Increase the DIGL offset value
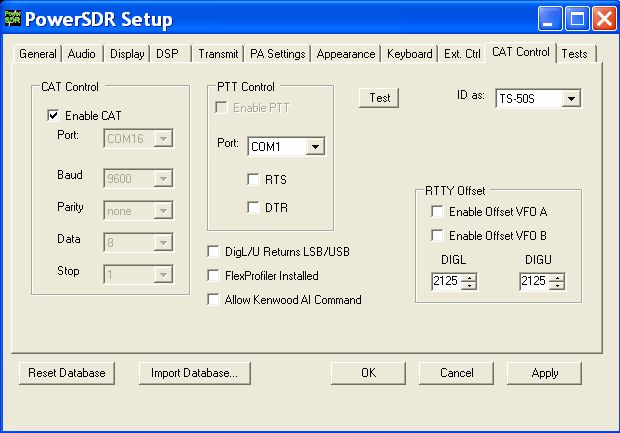The height and width of the screenshot is (433, 620). pyautogui.click(x=469, y=277)
